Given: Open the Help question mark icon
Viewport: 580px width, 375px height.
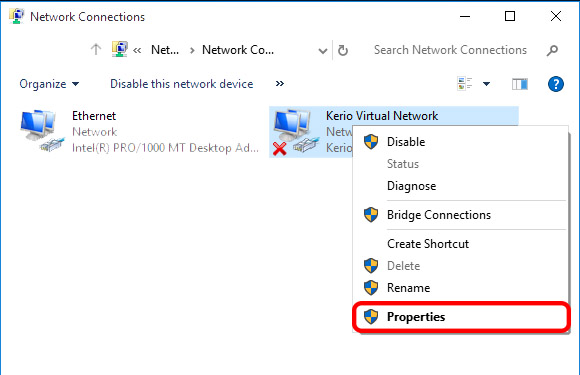Looking at the screenshot, I should coord(556,84).
